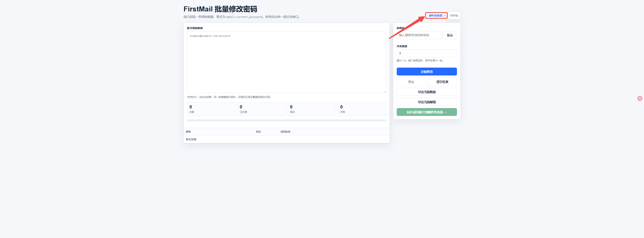Export mailboxes via 导出当前邮箱 button
The image size is (644, 238).
427,102
